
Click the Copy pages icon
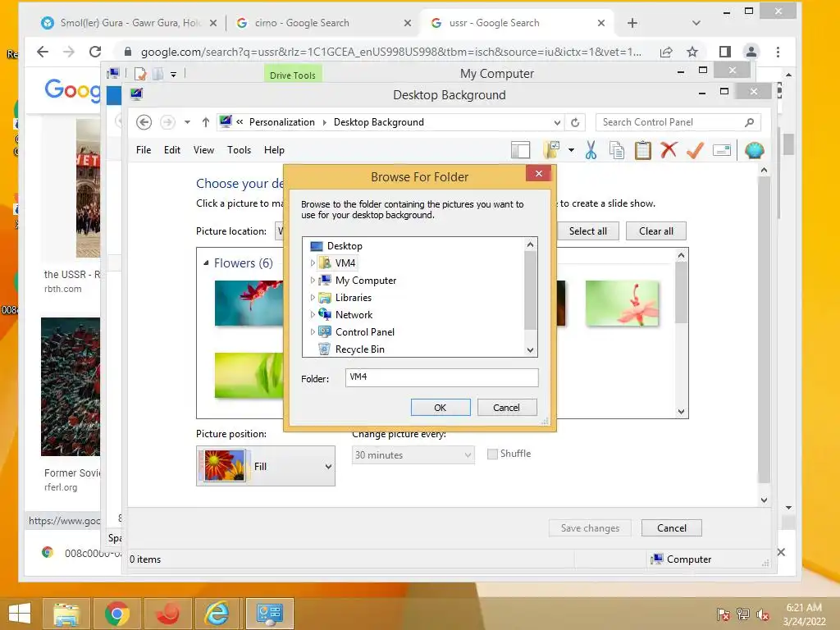click(617, 151)
